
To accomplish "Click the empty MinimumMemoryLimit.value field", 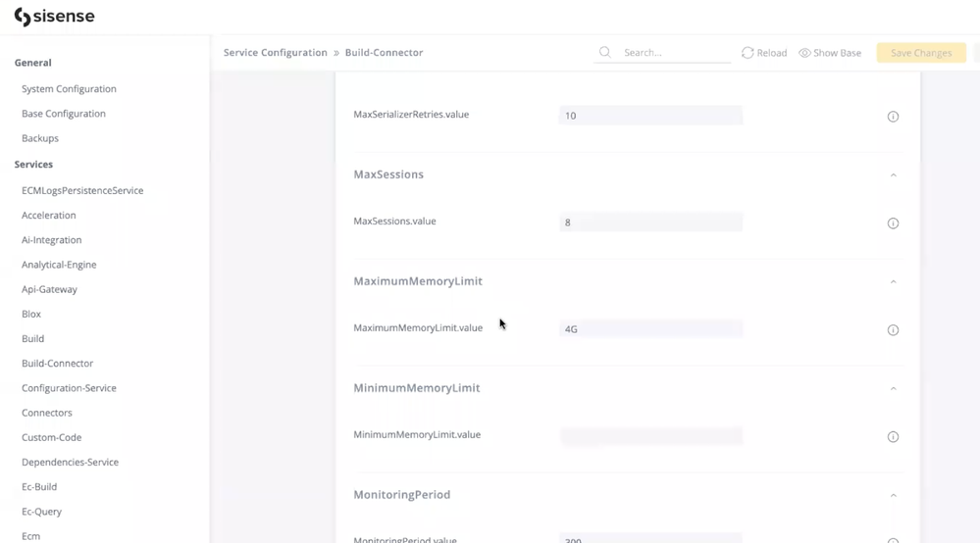I will (650, 436).
